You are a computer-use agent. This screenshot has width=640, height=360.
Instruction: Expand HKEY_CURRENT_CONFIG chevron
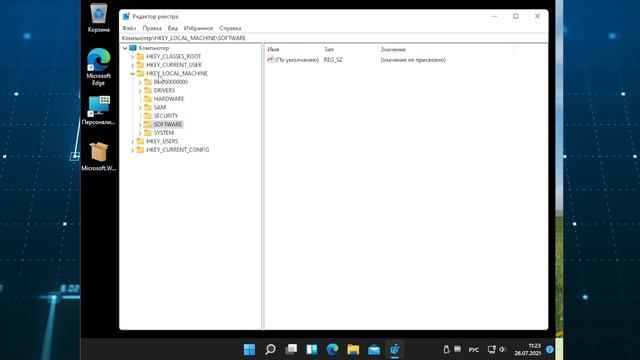[132, 150]
